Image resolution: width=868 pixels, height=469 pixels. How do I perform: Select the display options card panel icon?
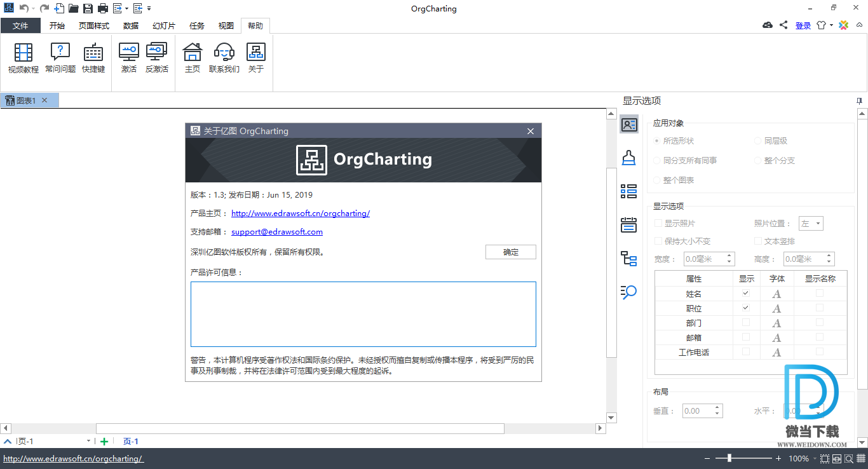coord(629,125)
